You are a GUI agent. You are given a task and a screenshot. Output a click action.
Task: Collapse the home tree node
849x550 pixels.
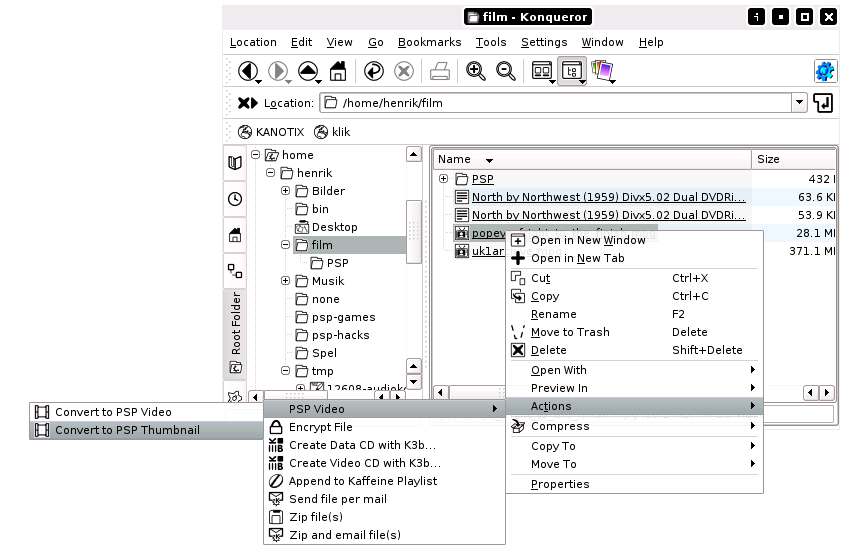256,154
